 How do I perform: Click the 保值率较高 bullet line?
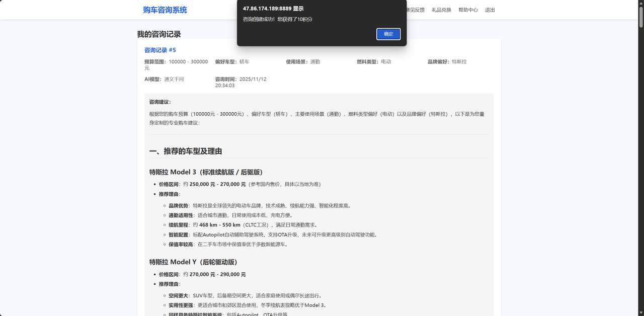pos(228,244)
